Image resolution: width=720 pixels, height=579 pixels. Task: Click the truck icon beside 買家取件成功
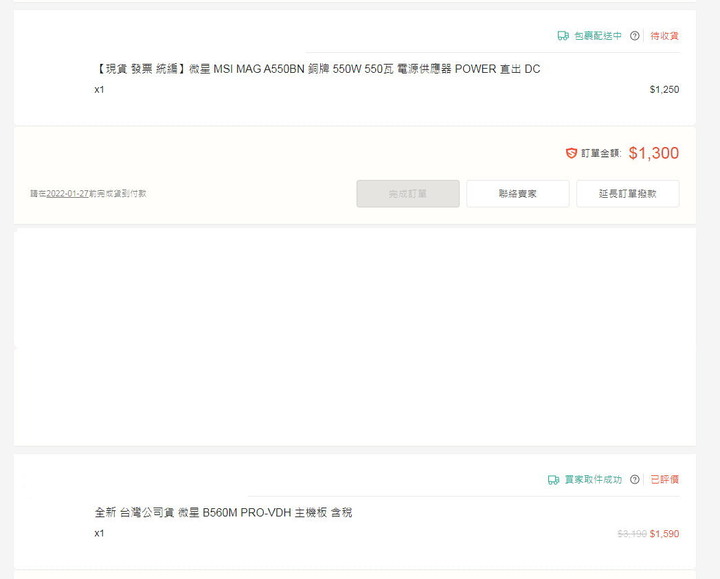click(553, 480)
